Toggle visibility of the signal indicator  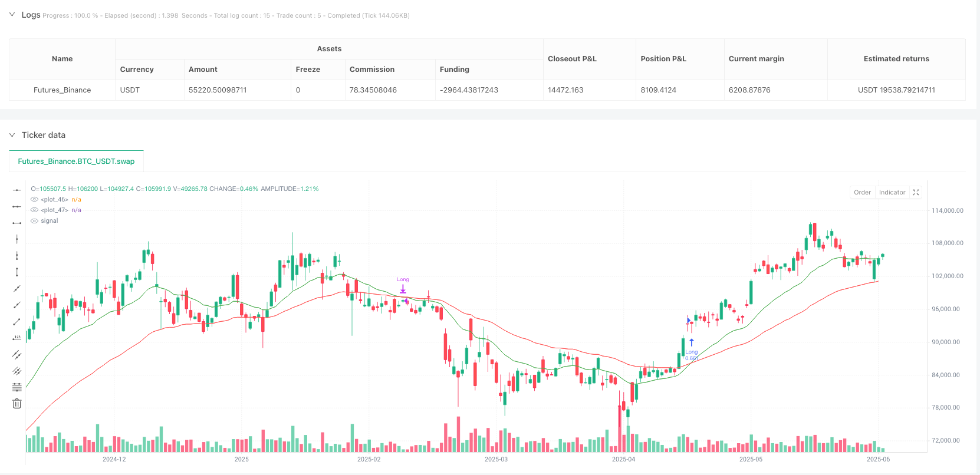pos(34,220)
